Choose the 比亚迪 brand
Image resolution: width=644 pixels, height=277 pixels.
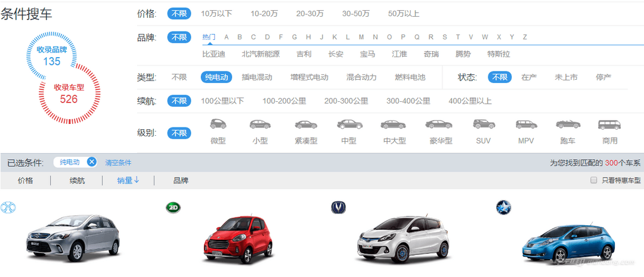pyautogui.click(x=214, y=54)
